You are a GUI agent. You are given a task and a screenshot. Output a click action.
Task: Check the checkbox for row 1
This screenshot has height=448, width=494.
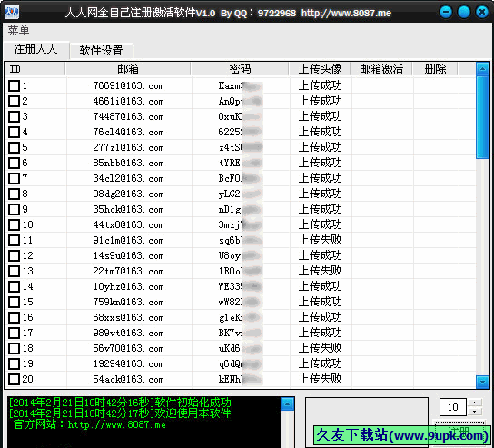tap(14, 85)
